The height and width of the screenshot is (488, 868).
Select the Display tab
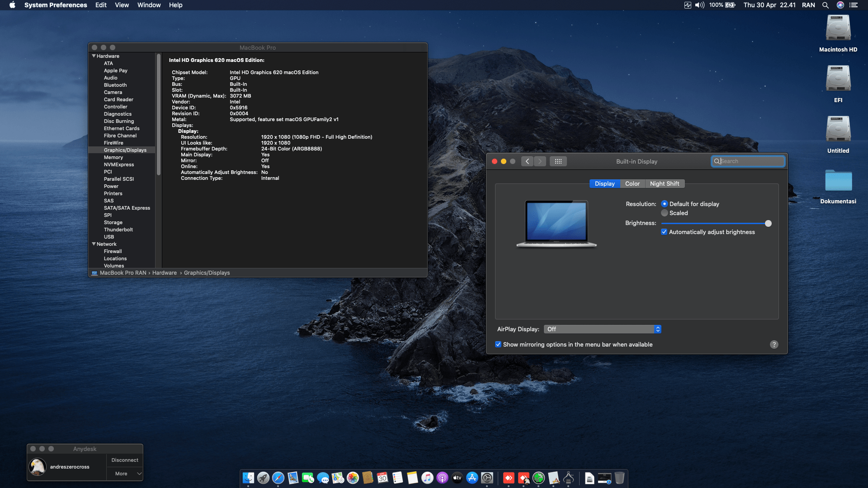[x=604, y=183]
